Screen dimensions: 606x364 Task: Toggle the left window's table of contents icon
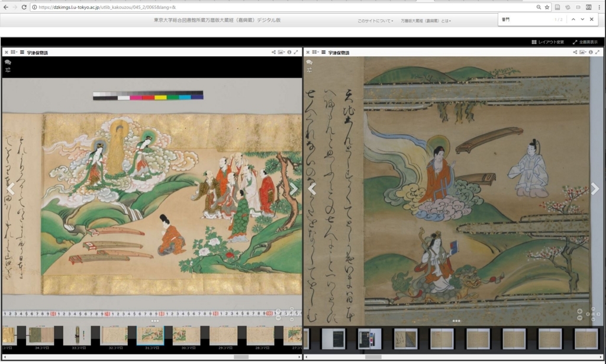pyautogui.click(x=22, y=52)
